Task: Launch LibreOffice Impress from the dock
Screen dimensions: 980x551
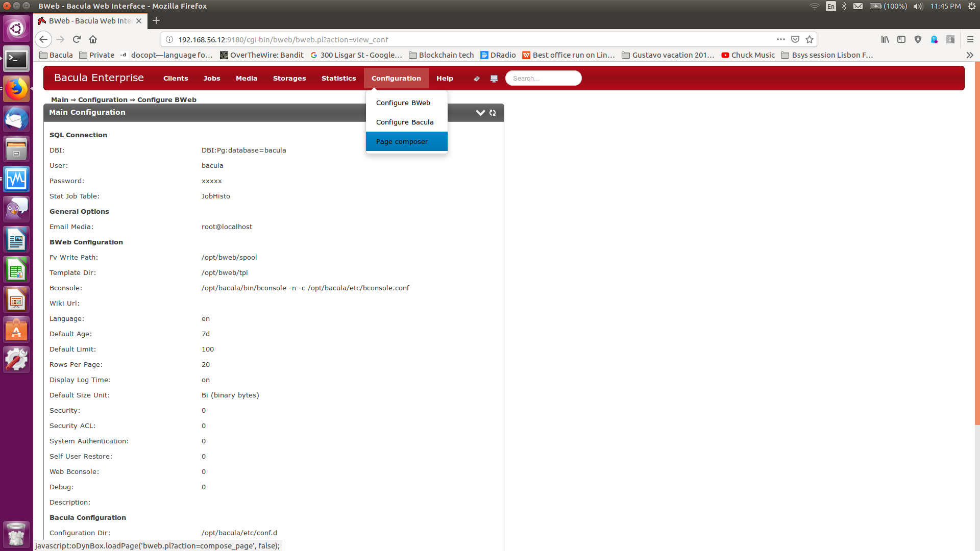Action: (x=16, y=299)
